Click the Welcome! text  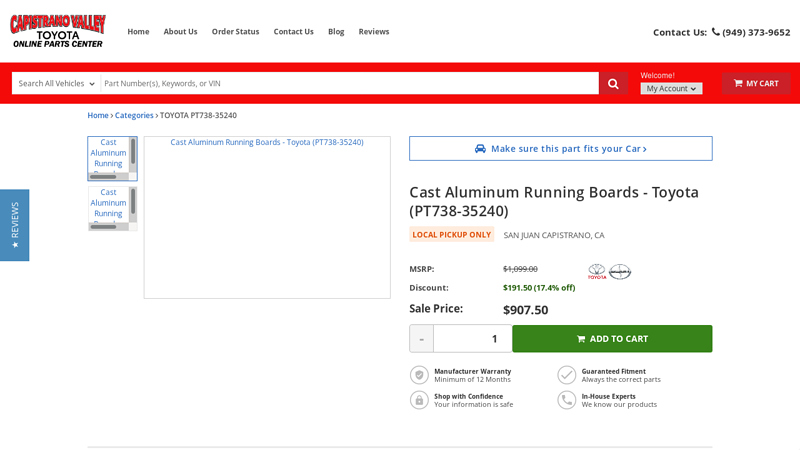pos(657,75)
